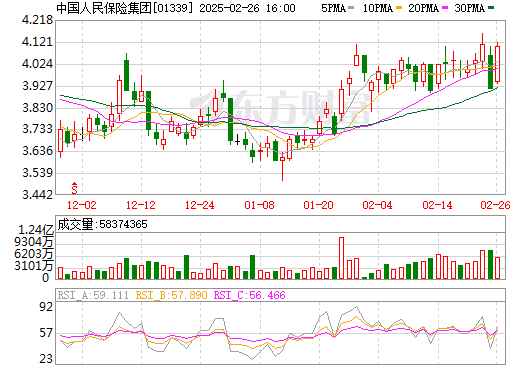Select the 4.218 price axis label
This screenshot has height=365, width=520.
point(37,20)
